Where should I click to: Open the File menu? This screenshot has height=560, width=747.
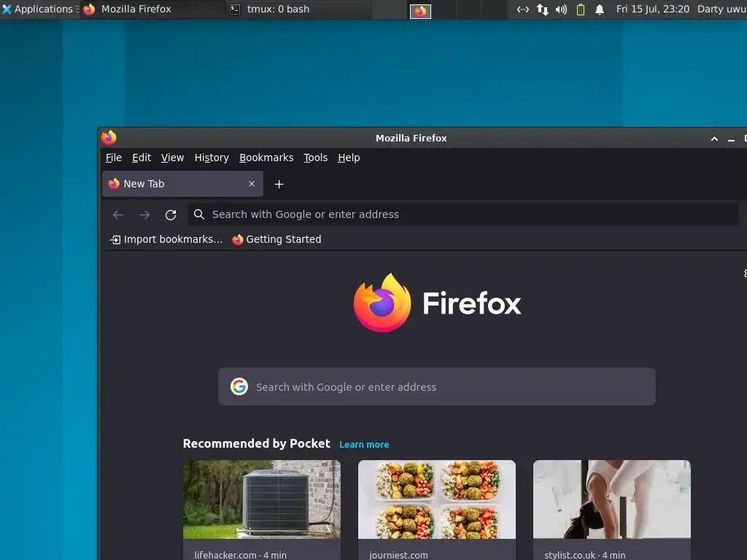point(113,157)
